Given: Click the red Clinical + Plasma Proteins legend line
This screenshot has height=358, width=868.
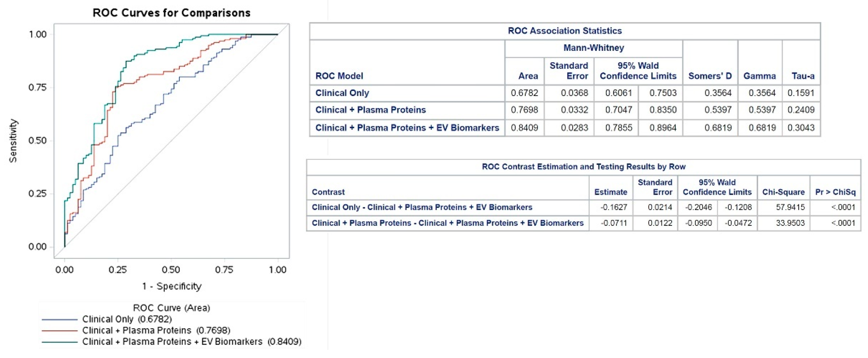Looking at the screenshot, I should pyautogui.click(x=59, y=331).
